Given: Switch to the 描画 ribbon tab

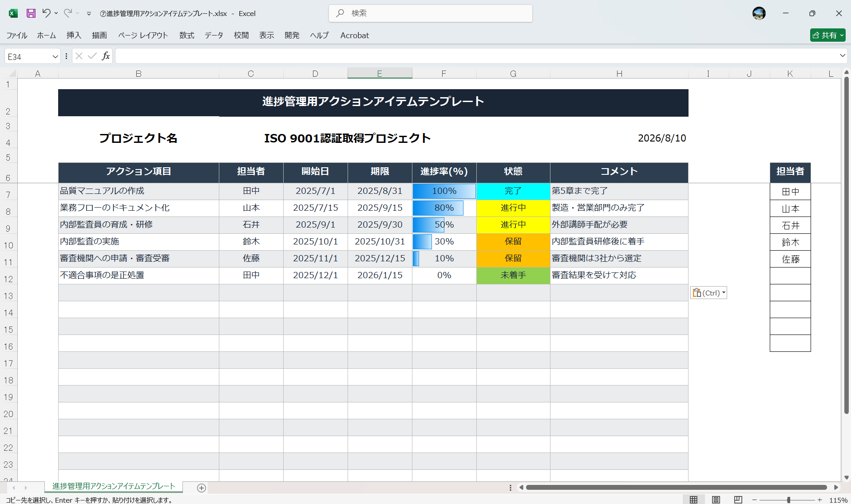Looking at the screenshot, I should [99, 35].
